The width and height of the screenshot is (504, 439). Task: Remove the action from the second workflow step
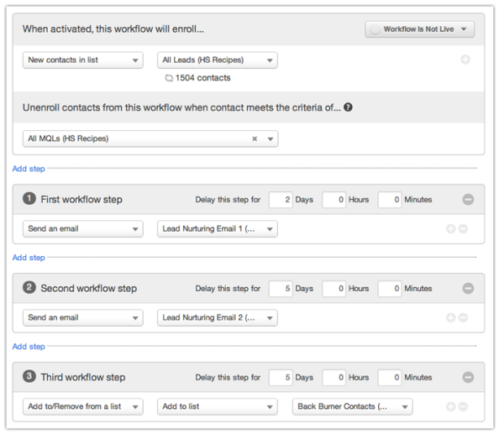tap(463, 318)
